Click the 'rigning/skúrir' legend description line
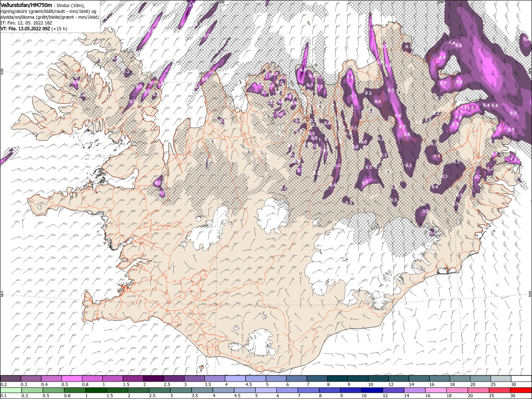Screen dimensions: 532x399 pyautogui.click(x=49, y=11)
